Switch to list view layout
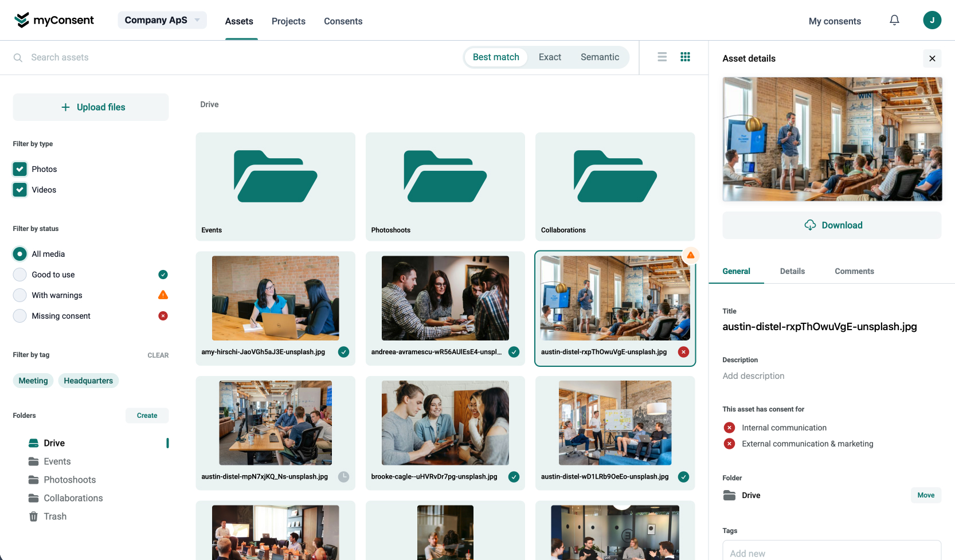Viewport: 955px width, 560px height. (662, 57)
